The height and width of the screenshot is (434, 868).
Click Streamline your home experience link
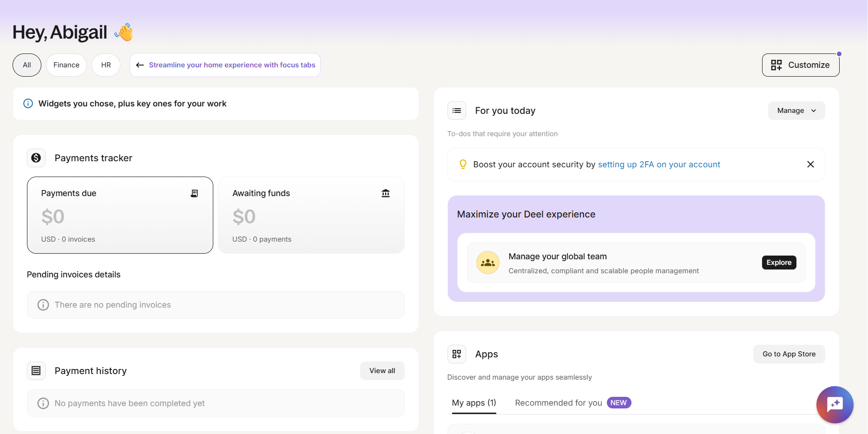232,65
